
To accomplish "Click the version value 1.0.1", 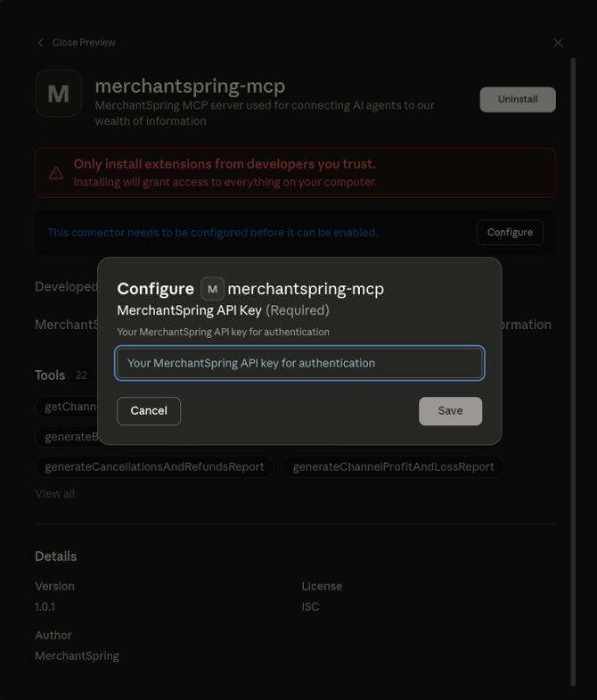I will pyautogui.click(x=45, y=606).
